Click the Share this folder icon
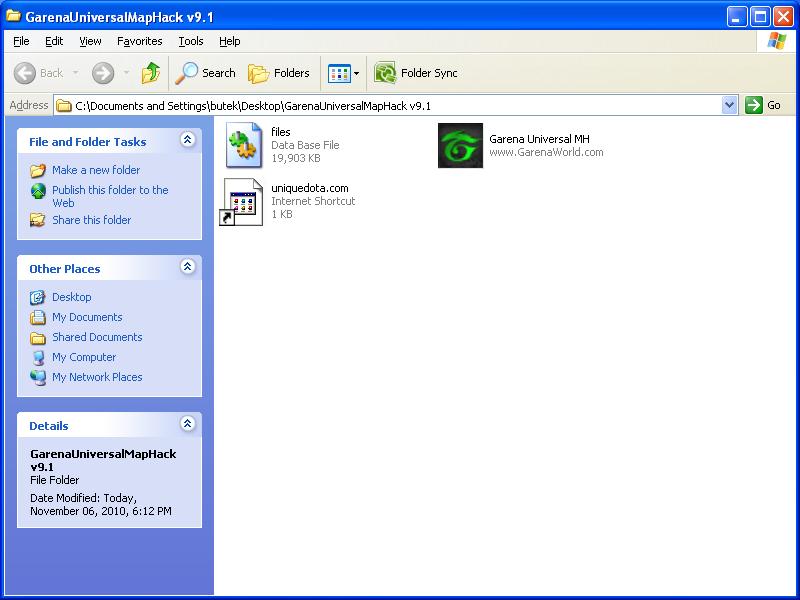Viewport: 800px width, 600px height. (38, 220)
